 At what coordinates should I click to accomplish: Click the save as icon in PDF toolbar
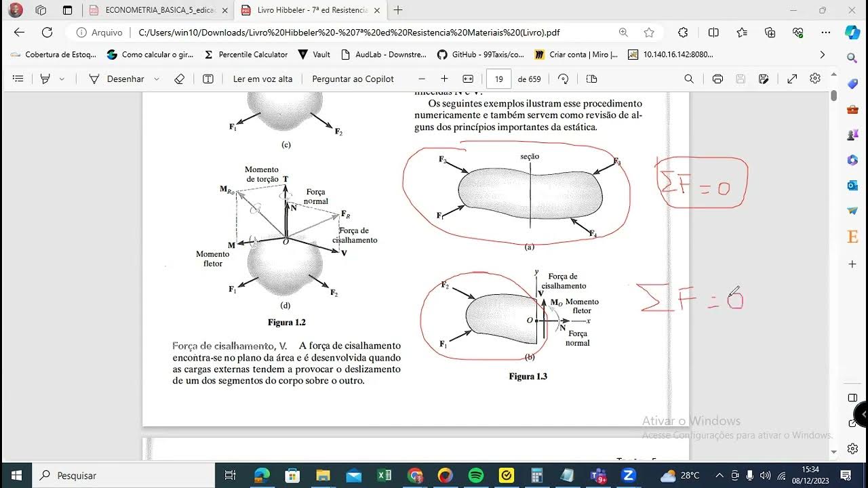point(764,79)
